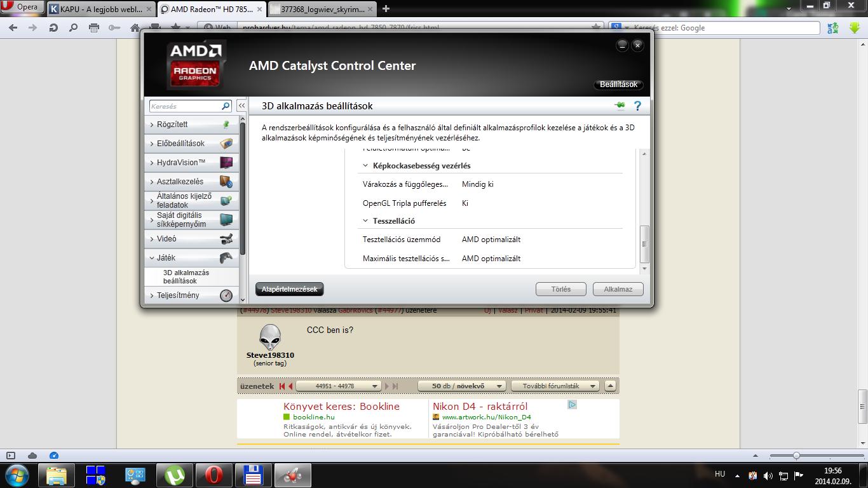Click the AMD Radeon Graphics logo
868x488 pixels.
195,65
